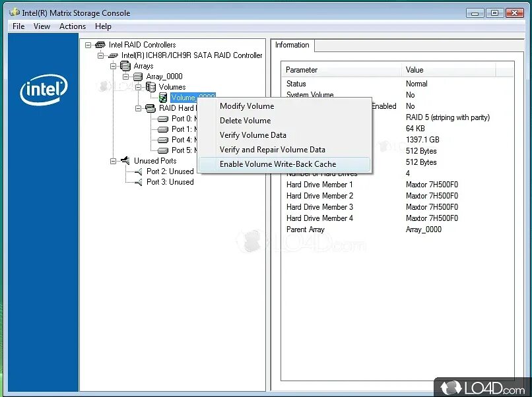Select the Unused Ports label

point(155,161)
